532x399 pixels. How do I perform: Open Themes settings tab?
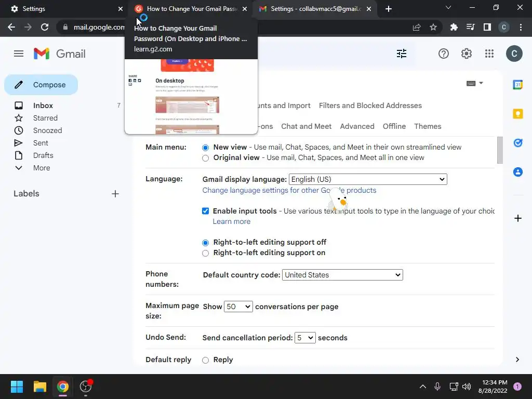click(428, 126)
